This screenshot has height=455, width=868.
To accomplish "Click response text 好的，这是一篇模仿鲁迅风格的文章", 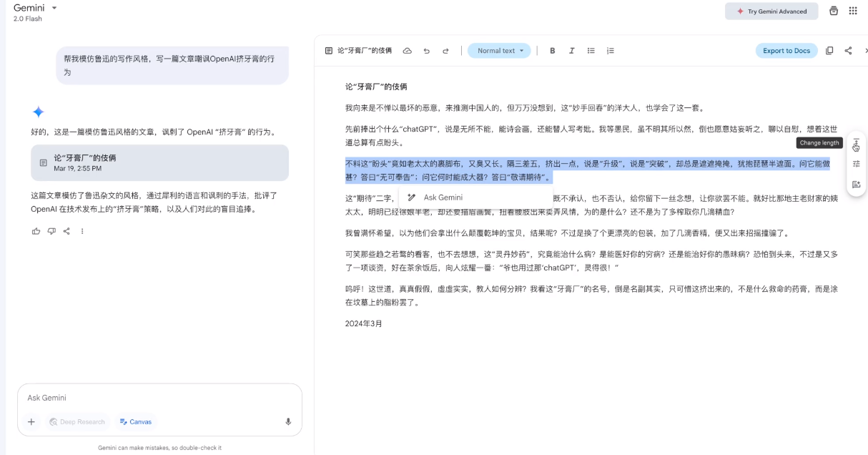I will pos(154,132).
